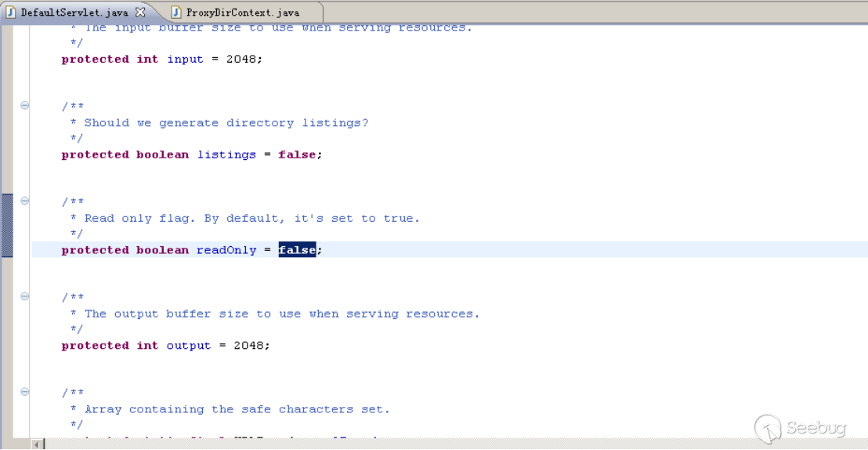Place cursor on the readOnly variable name
This screenshot has width=868, height=450.
[x=226, y=250]
